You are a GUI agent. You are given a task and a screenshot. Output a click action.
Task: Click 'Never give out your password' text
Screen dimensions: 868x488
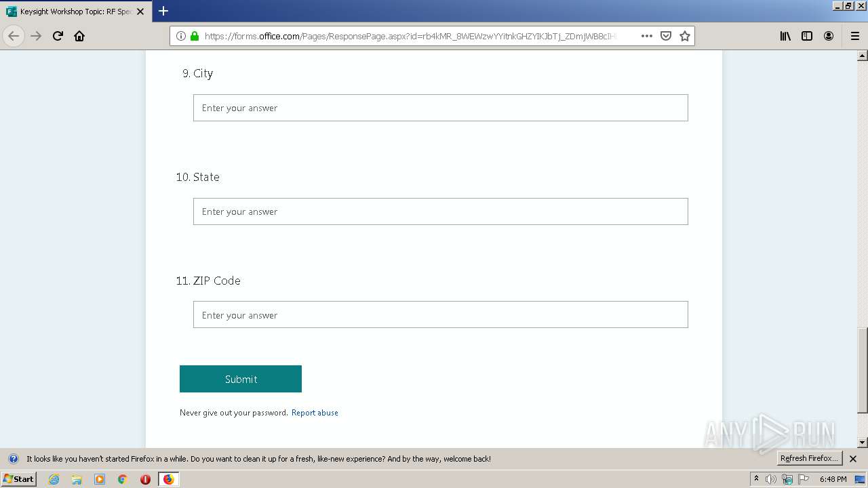pos(233,412)
